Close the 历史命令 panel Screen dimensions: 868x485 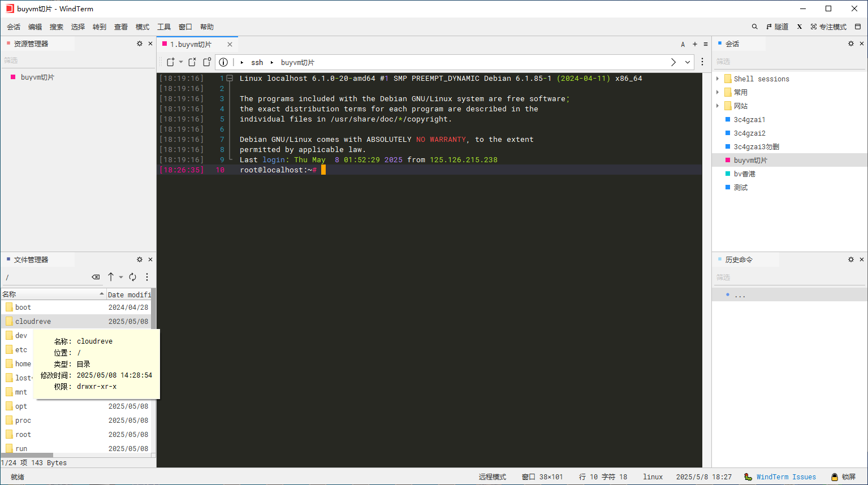[862, 259]
